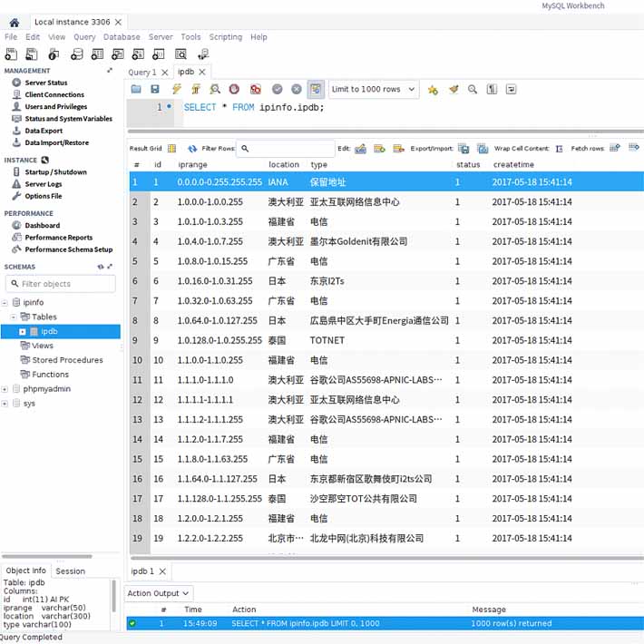Import records from file icon

[483, 148]
